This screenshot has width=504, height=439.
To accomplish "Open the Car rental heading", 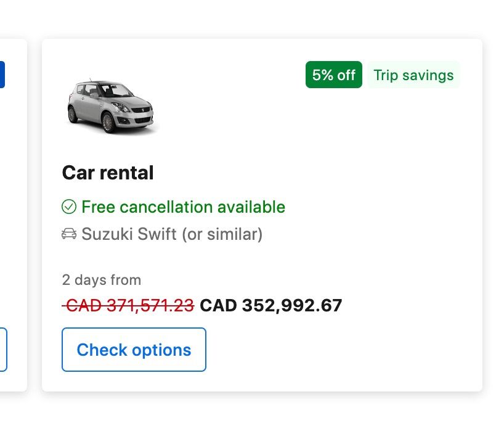I will [108, 173].
